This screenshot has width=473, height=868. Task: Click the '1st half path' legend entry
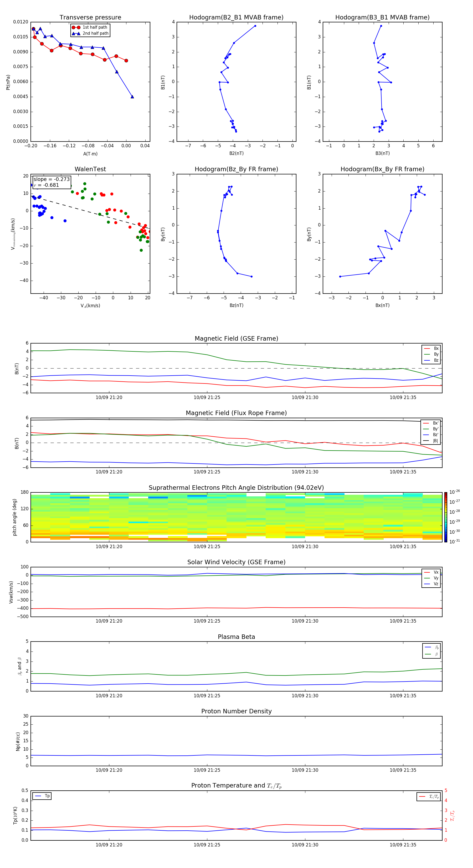pos(90,27)
